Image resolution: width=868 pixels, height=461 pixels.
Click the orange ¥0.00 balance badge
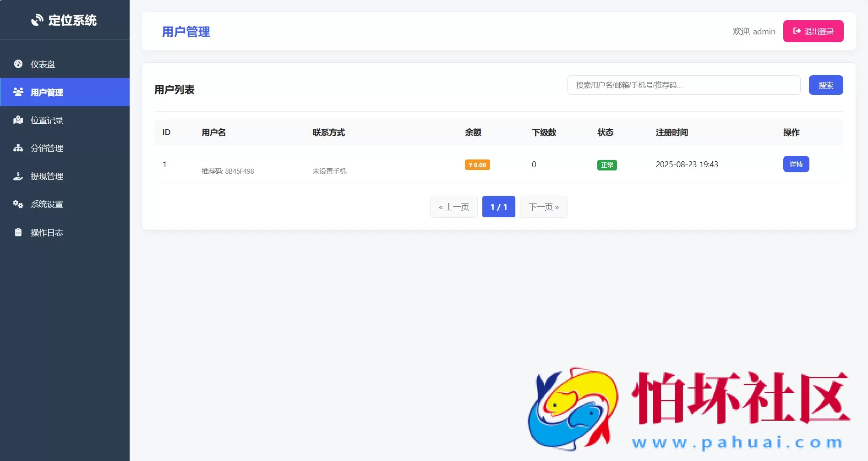coord(477,165)
